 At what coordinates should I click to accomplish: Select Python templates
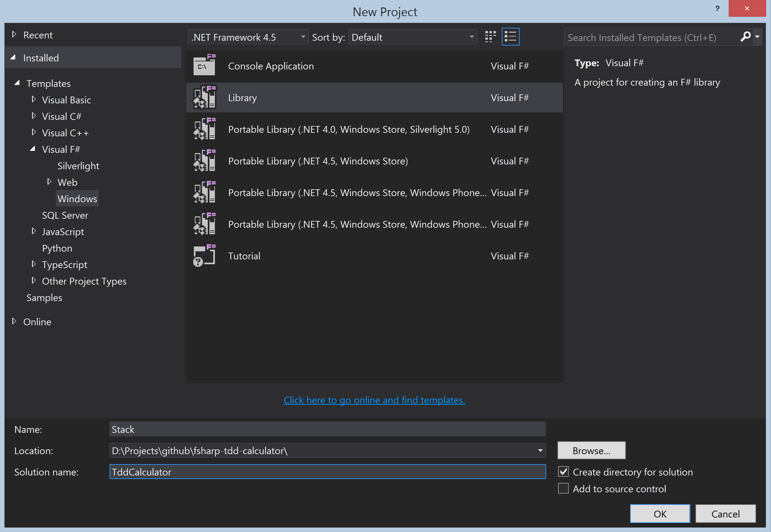tap(57, 248)
